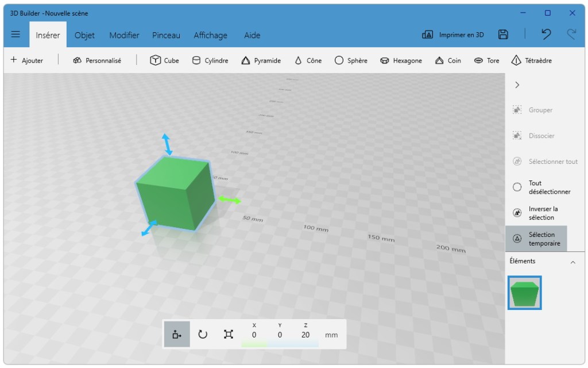Open the hamburger menu
Screen dimensions: 588x368
tap(16, 33)
